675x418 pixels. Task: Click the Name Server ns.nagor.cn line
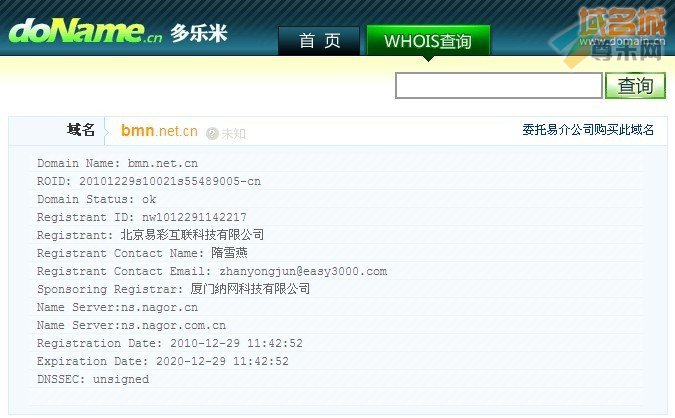point(117,307)
